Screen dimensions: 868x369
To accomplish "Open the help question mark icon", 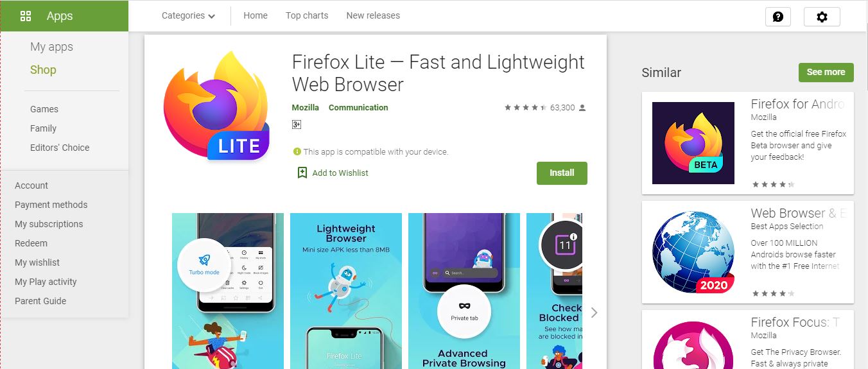I will click(778, 17).
